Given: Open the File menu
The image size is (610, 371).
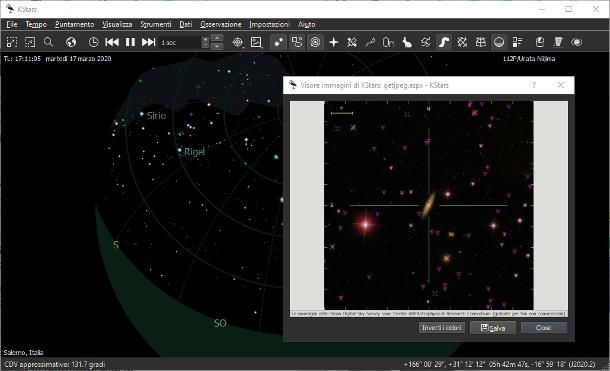Looking at the screenshot, I should point(12,24).
